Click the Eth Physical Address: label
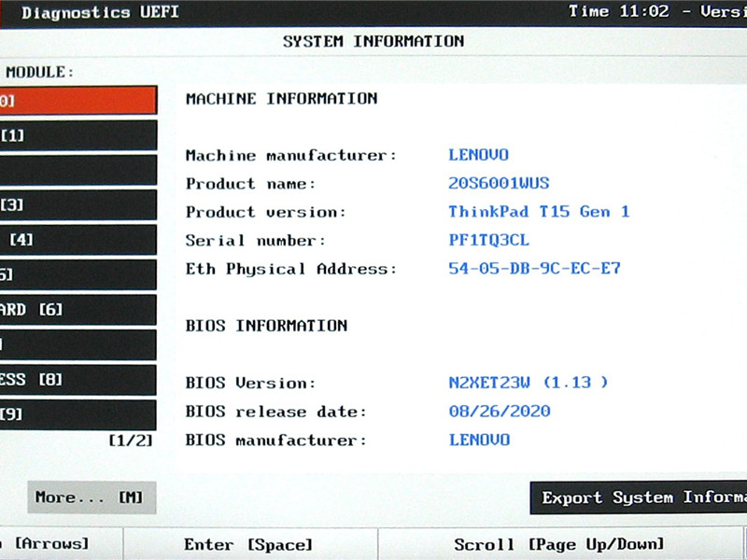The height and width of the screenshot is (560, 747). point(291,269)
